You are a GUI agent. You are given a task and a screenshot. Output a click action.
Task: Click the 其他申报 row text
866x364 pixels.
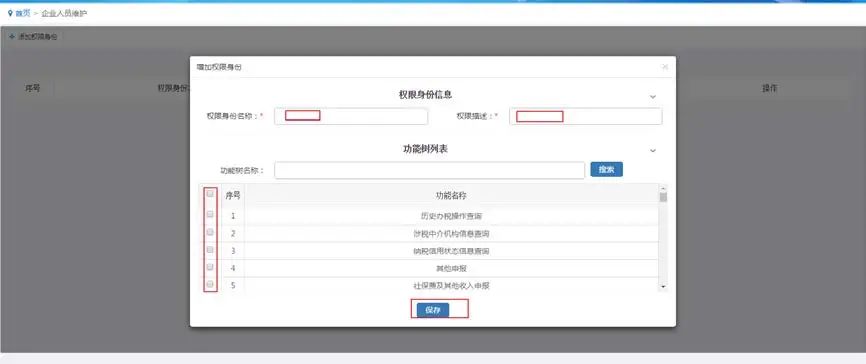[451, 268]
